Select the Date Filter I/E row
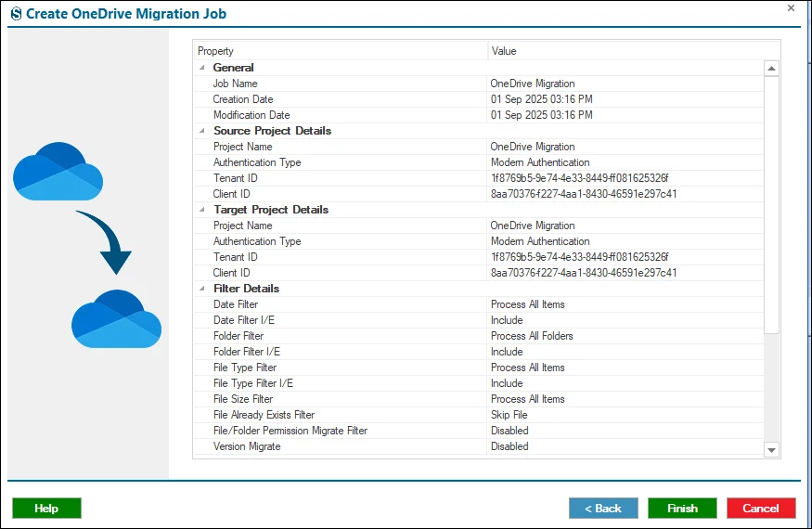 click(479, 320)
